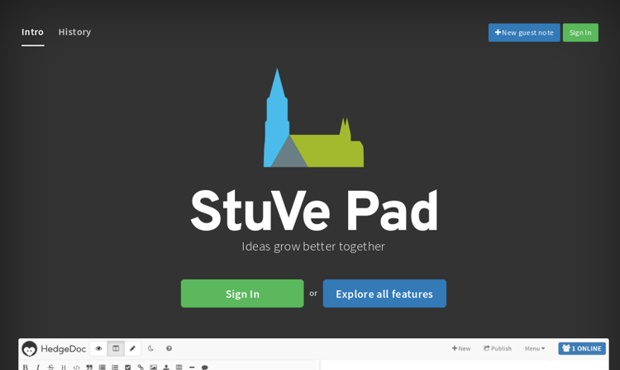Click Publish in the HedgeDoc toolbar

click(x=497, y=349)
